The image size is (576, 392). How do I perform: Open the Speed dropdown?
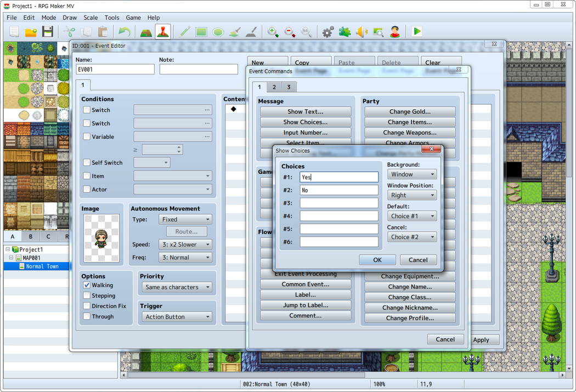185,245
